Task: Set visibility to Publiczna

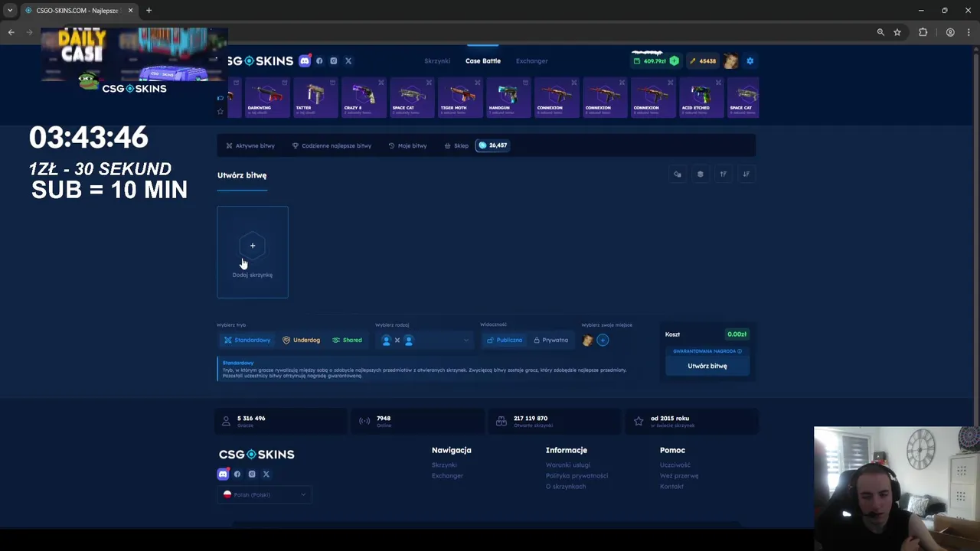Action: pos(505,340)
